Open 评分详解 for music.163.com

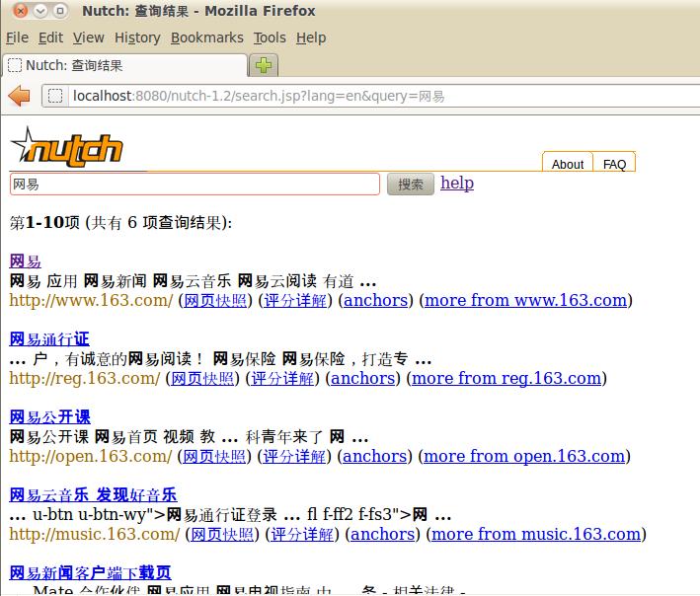point(302,534)
